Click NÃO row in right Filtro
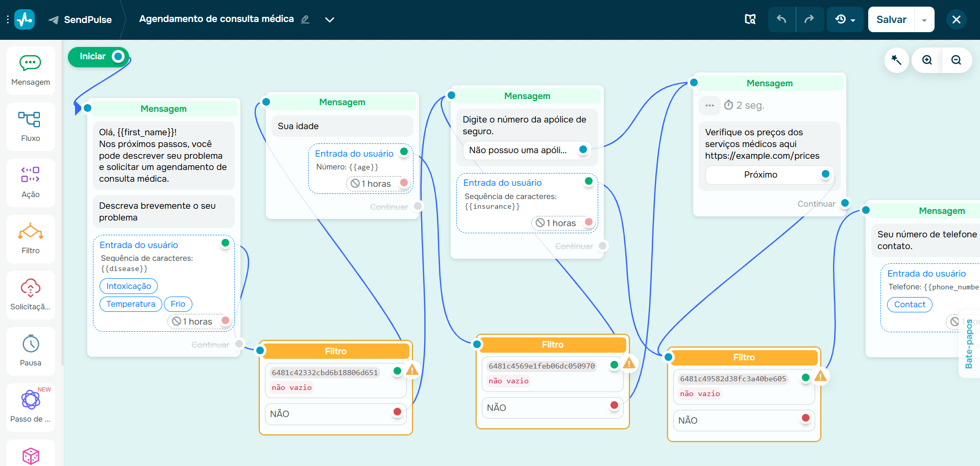 coord(744,421)
